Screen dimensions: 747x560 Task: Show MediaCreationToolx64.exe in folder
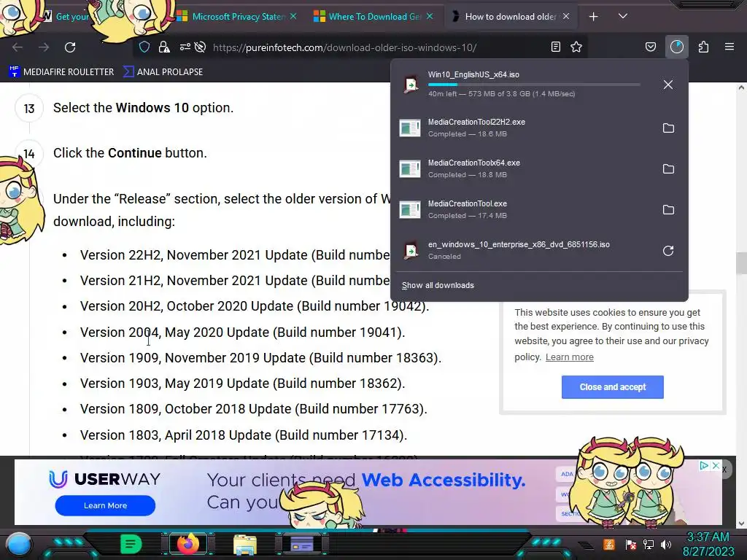pos(668,169)
